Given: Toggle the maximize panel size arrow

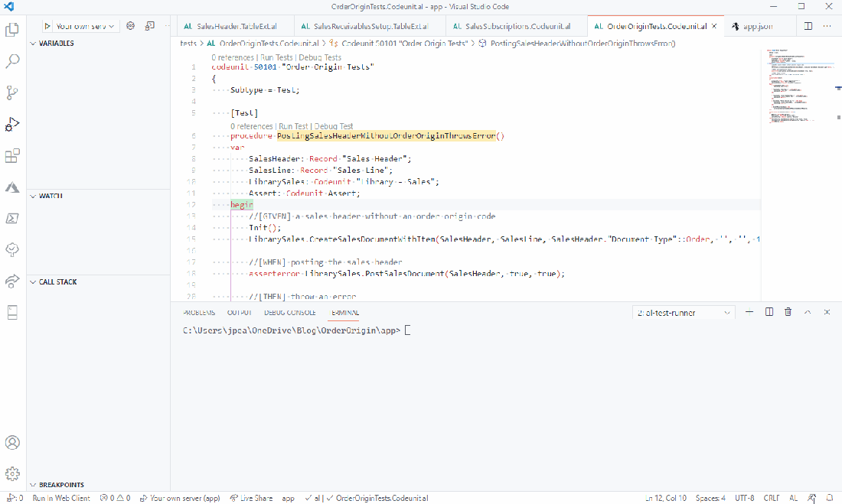Looking at the screenshot, I should coord(808,312).
